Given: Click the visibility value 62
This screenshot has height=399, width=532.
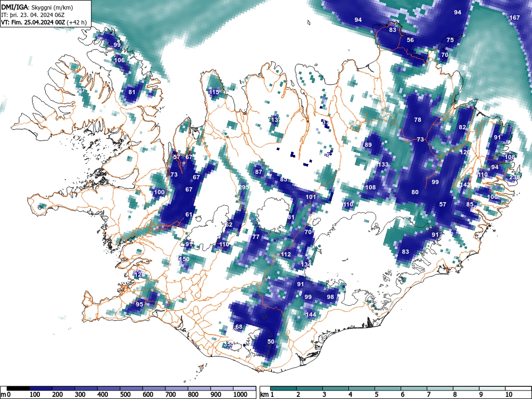Looking at the screenshot, I should [229, 225].
